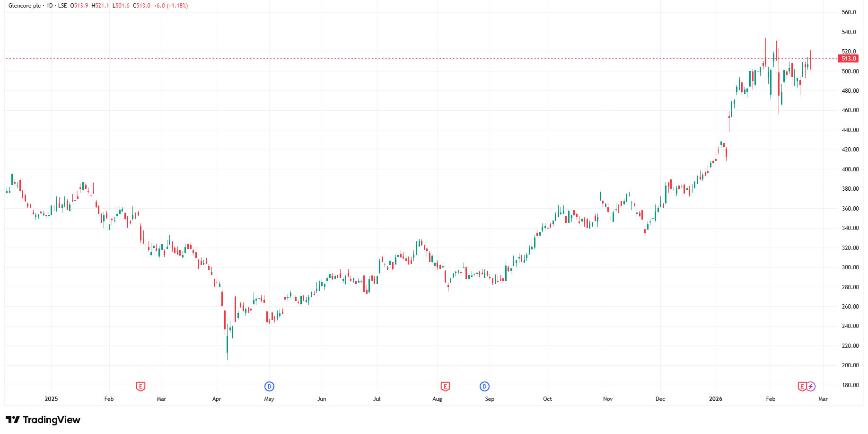Click the 2026 year label on time axis
This screenshot has width=868, height=434.
[716, 399]
